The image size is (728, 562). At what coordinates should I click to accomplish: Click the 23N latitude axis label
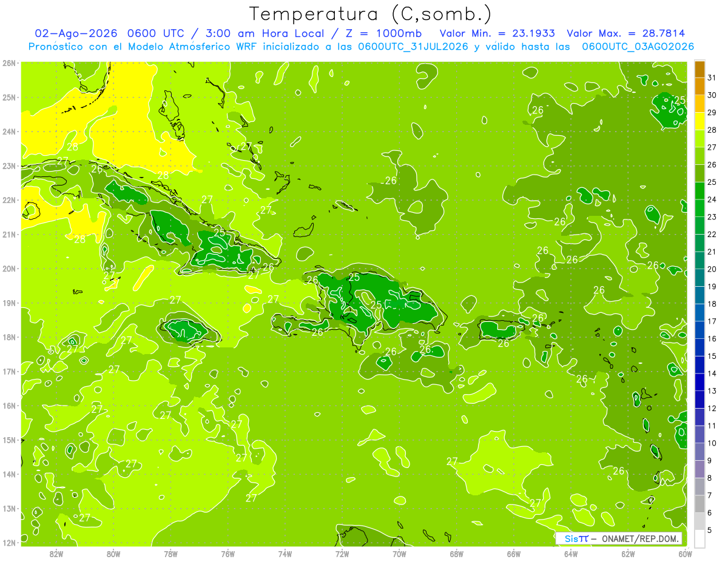coord(10,166)
